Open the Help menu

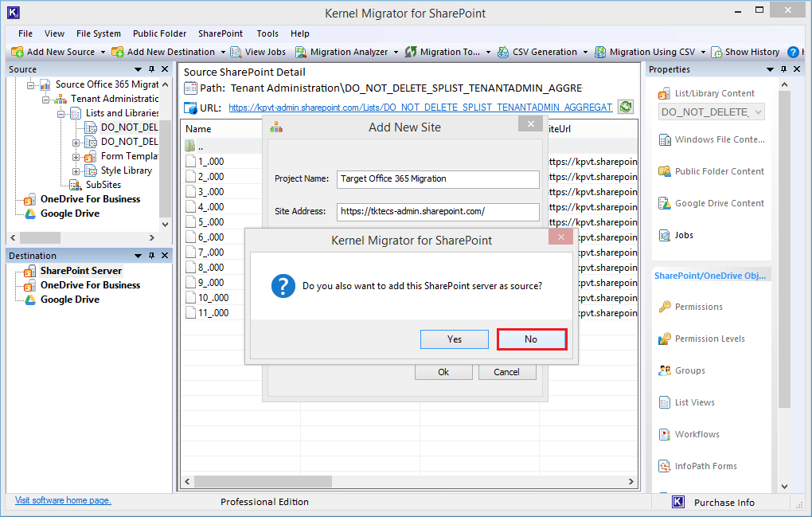pos(300,33)
